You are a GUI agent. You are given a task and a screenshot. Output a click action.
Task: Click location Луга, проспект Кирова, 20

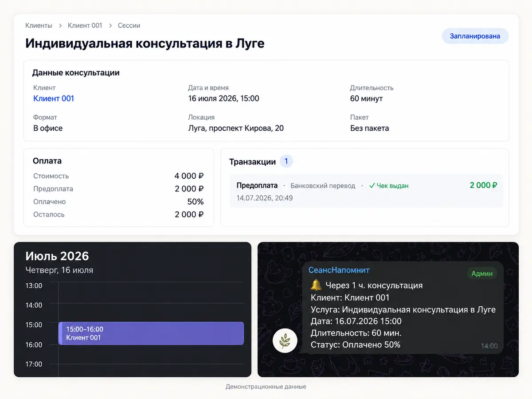click(236, 128)
